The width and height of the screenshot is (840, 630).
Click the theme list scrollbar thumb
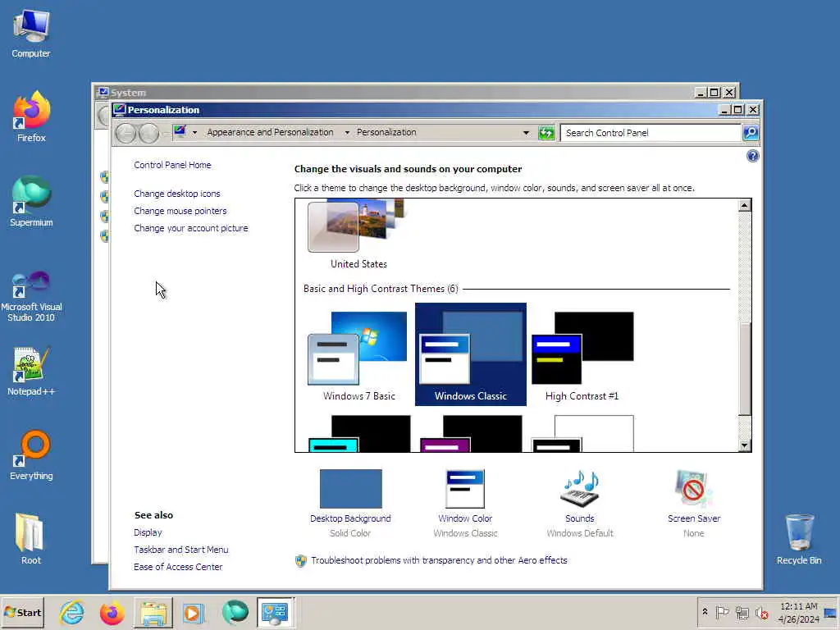tap(744, 368)
